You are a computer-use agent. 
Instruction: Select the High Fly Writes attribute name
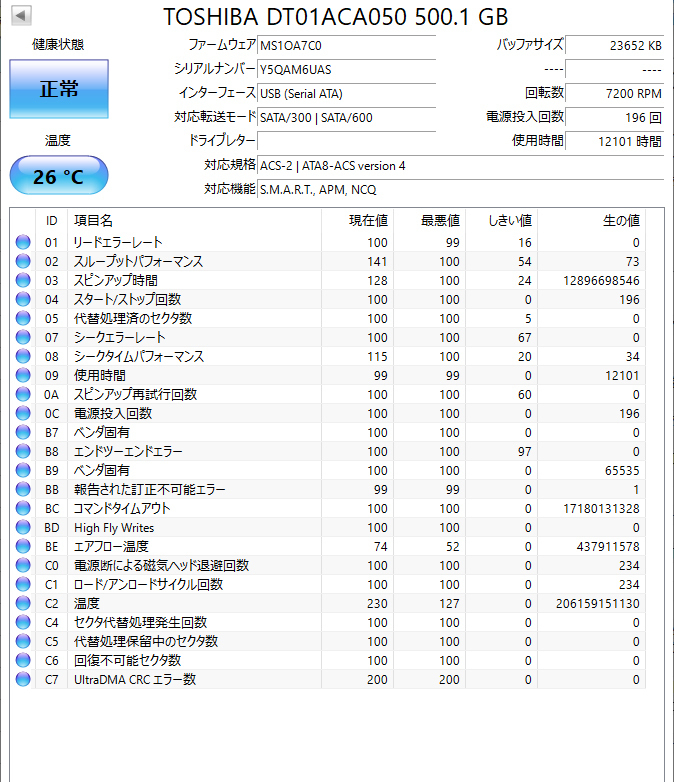point(114,528)
